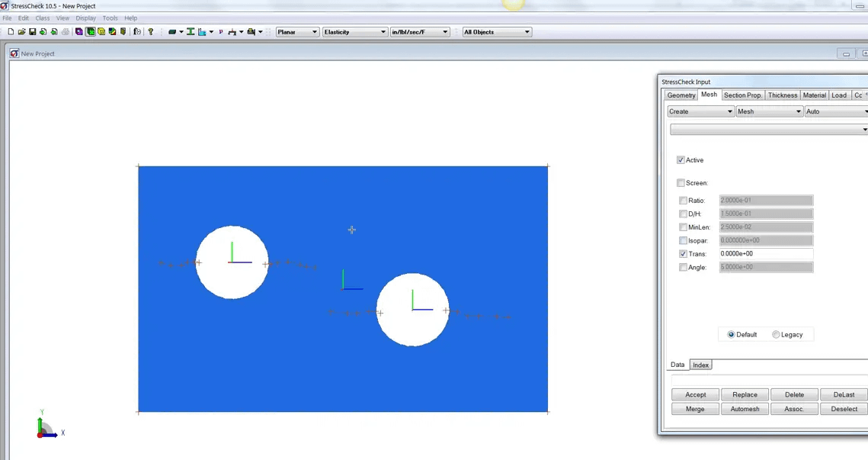Check the Ratio value checkbox to enable its slider field

point(683,200)
